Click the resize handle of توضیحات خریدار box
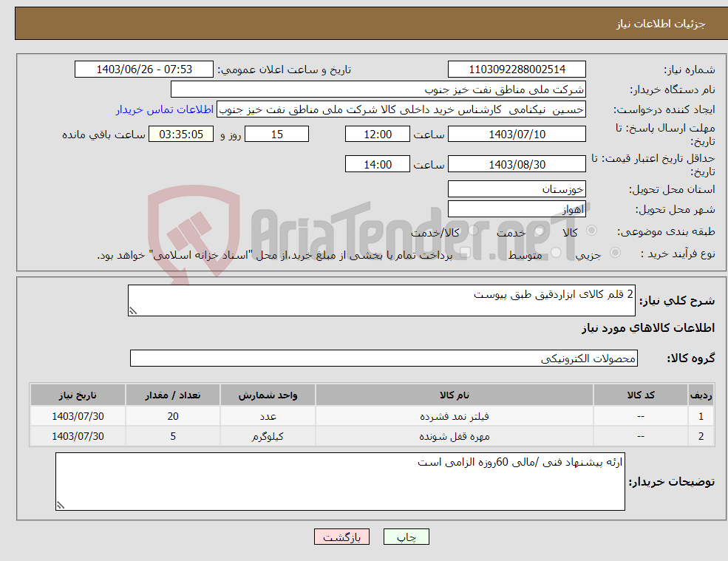 61,506
